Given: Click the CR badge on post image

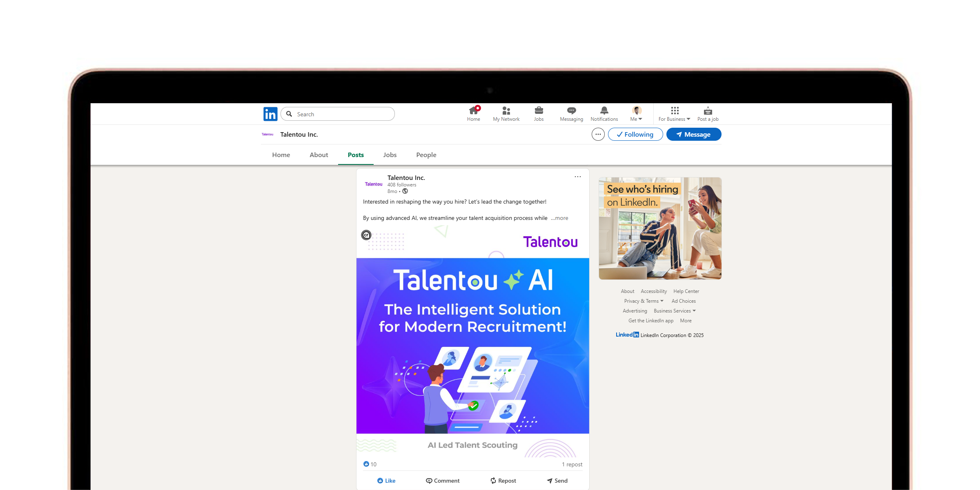Looking at the screenshot, I should [x=366, y=235].
